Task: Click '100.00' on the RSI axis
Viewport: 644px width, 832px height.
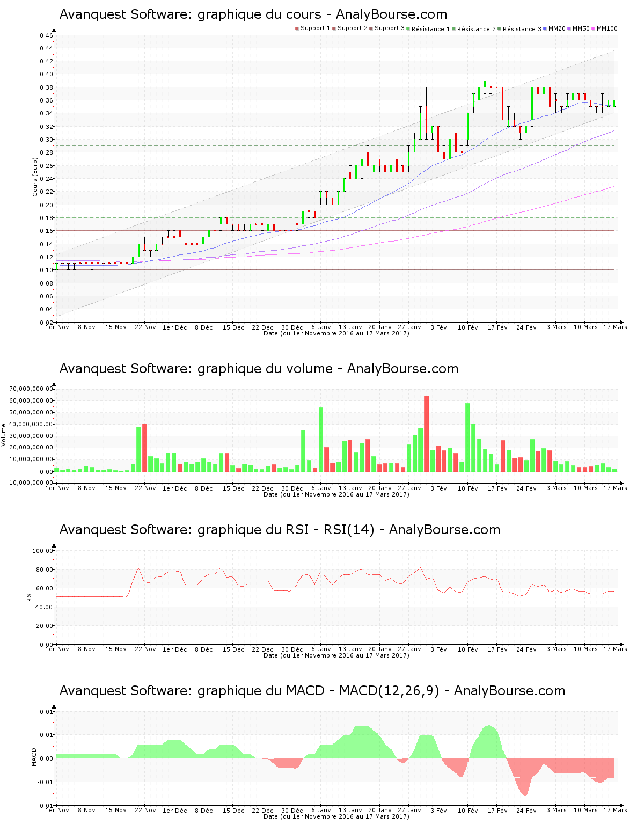Action: [x=43, y=551]
